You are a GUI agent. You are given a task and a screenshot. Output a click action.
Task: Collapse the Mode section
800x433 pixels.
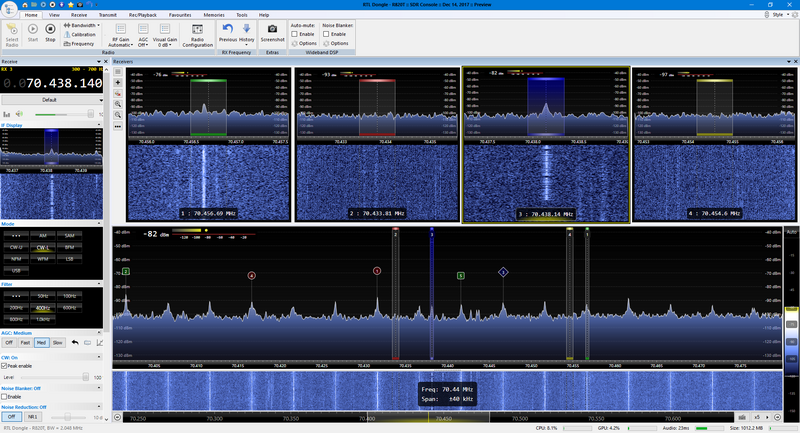(x=99, y=224)
